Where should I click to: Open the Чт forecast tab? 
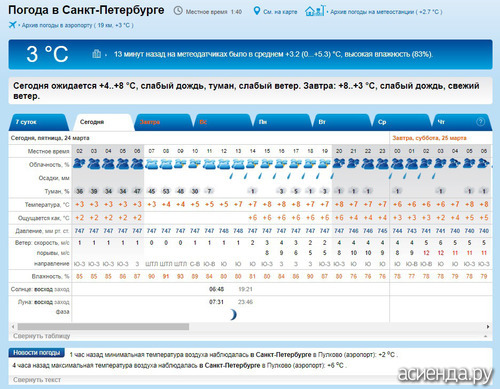(x=462, y=122)
